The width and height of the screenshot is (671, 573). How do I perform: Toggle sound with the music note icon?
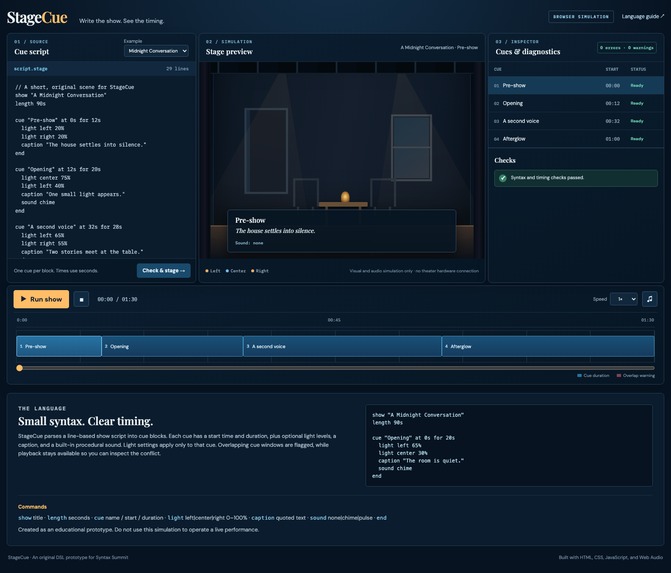pos(650,299)
